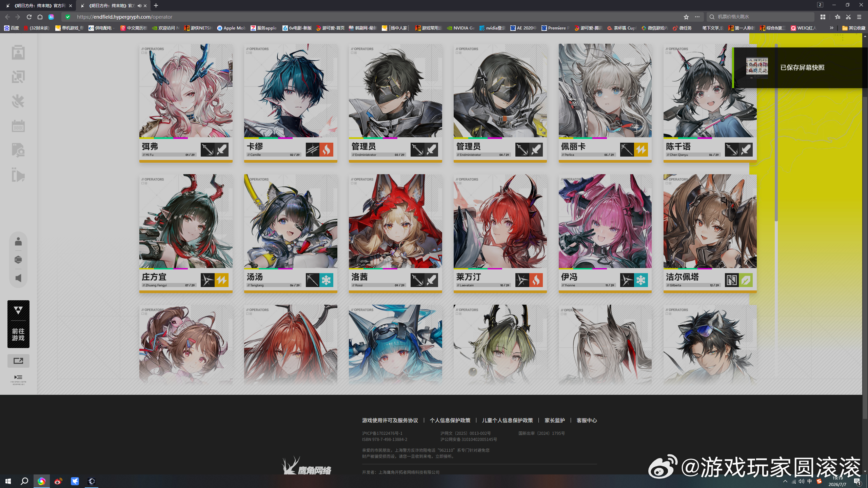Expand the system tray hidden icons arrow
Image resolution: width=868 pixels, height=488 pixels.
click(x=785, y=482)
